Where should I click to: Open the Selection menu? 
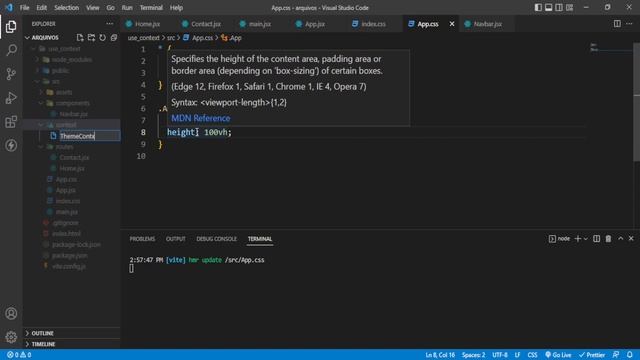point(67,7)
